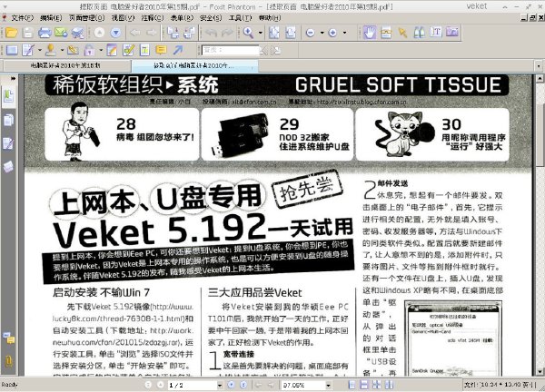Click the binoculars Search icon
This screenshot has width=545, height=392.
click(x=419, y=33)
